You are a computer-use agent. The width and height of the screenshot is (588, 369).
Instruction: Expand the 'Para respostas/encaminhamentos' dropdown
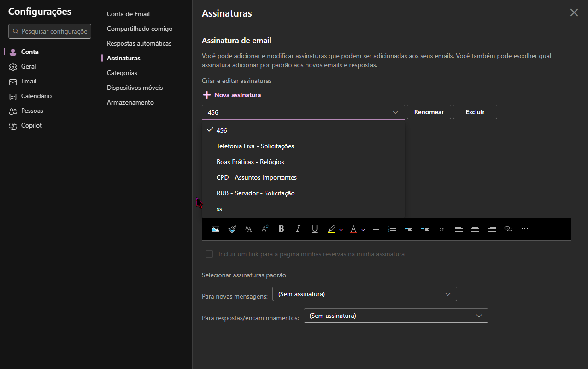point(395,316)
